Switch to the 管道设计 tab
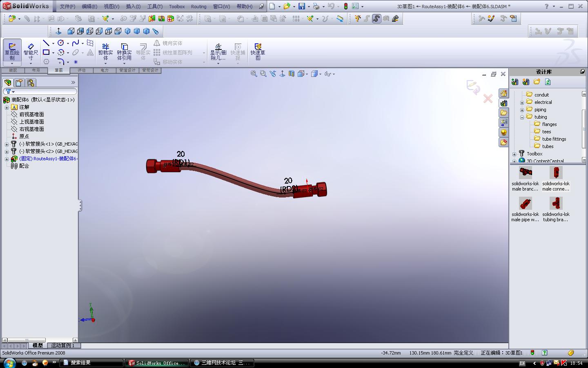Viewport: 588px width, 368px height. tap(127, 70)
